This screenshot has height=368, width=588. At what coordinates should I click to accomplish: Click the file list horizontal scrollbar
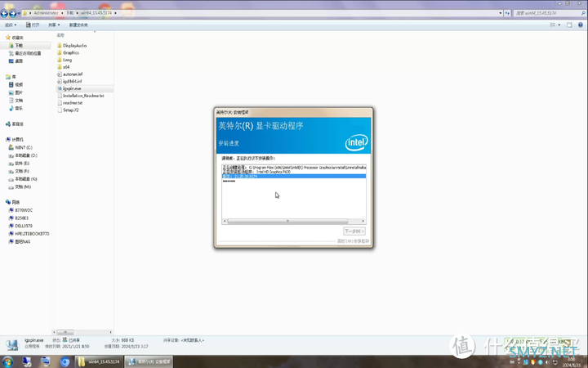pos(82,332)
